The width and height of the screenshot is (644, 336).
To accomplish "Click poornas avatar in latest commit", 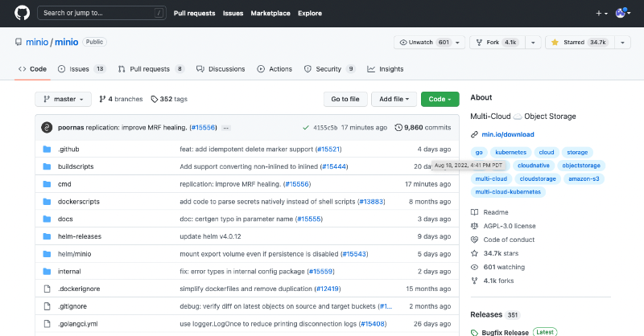I will point(47,128).
